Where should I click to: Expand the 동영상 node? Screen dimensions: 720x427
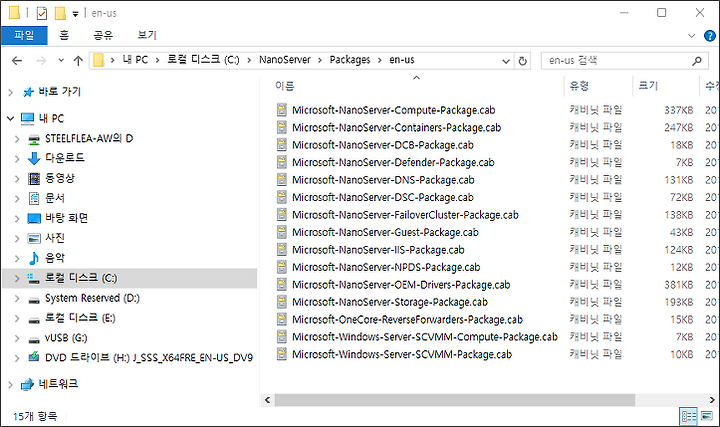(x=17, y=179)
